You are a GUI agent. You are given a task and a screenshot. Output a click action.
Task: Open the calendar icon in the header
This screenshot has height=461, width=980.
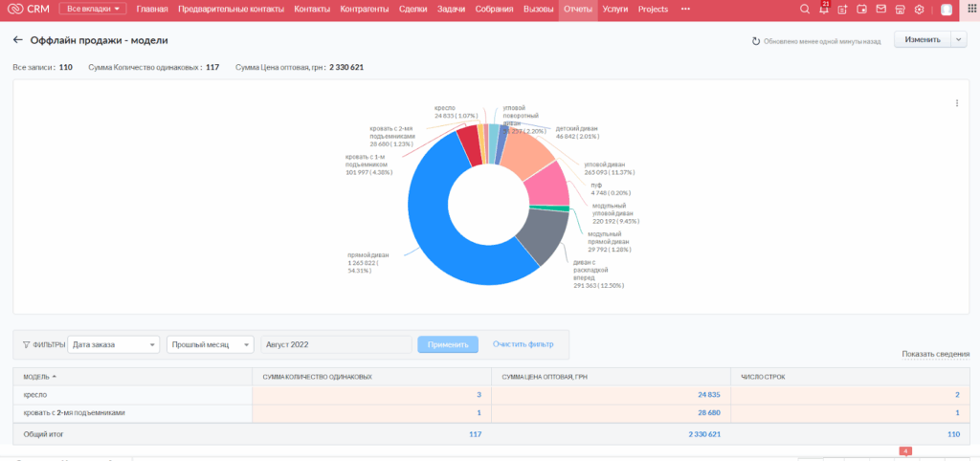click(861, 10)
